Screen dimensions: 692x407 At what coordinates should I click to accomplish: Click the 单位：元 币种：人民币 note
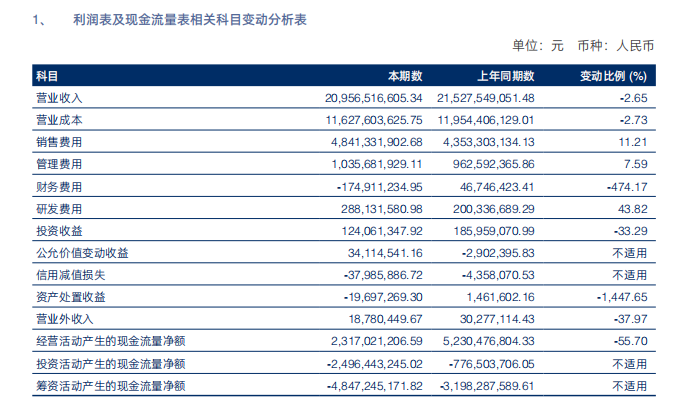click(x=583, y=45)
